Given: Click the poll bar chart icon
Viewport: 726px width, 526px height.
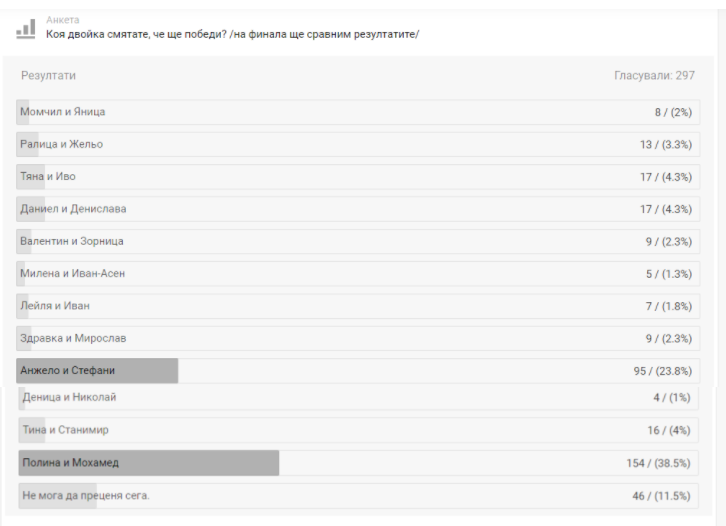Looking at the screenshot, I should 26,28.
